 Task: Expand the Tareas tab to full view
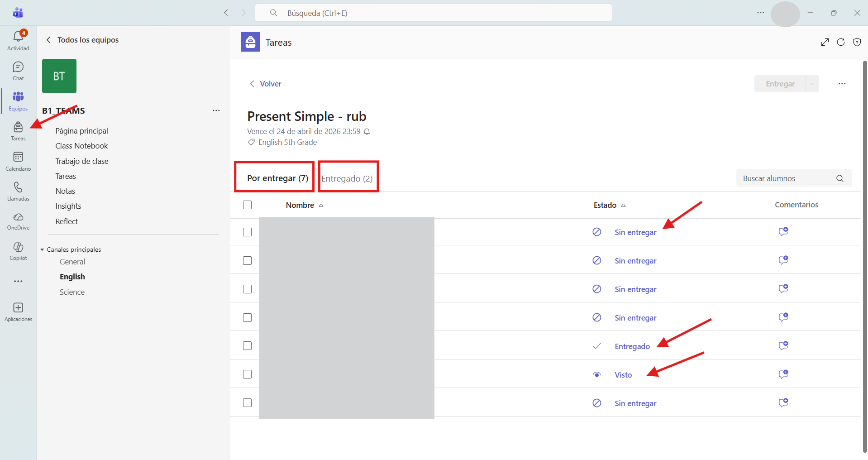[825, 42]
